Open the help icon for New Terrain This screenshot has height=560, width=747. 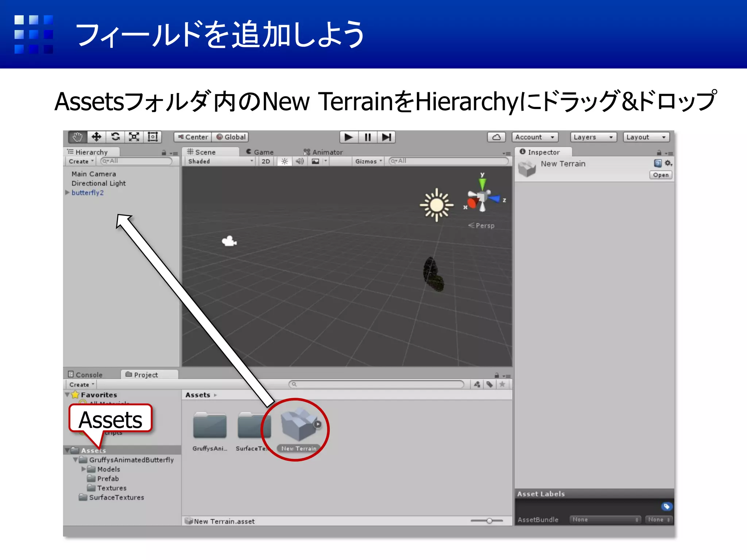coord(658,163)
